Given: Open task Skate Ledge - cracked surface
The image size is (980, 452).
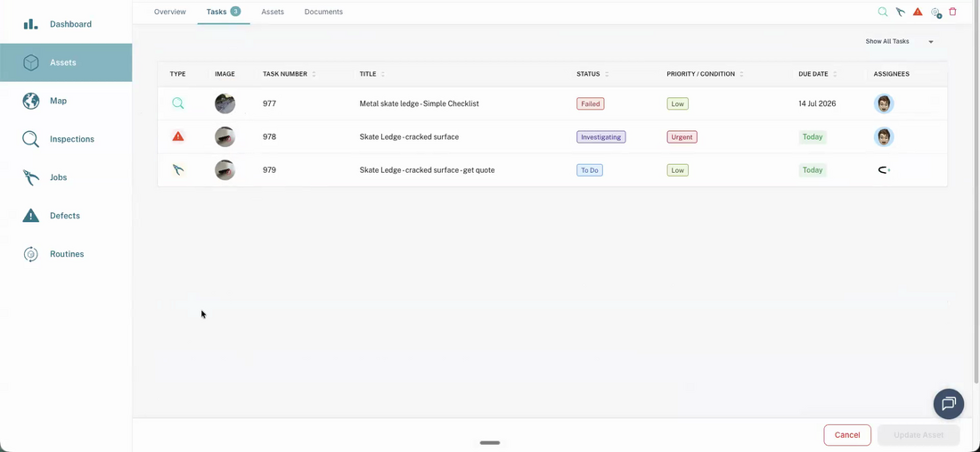Looking at the screenshot, I should pos(409,137).
